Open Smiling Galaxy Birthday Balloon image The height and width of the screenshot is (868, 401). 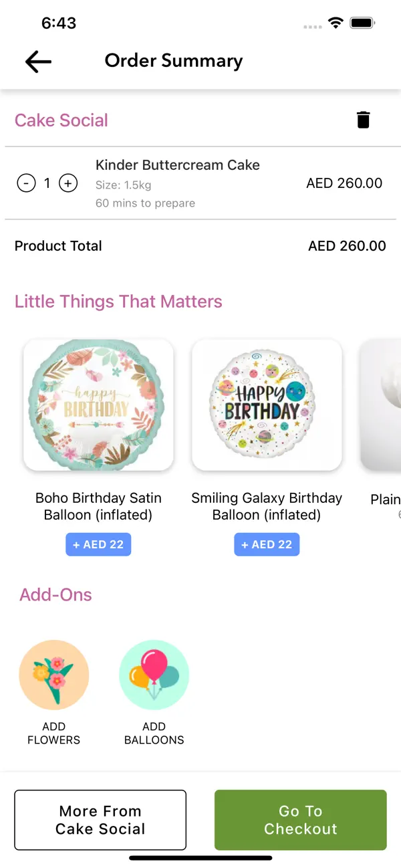267,405
